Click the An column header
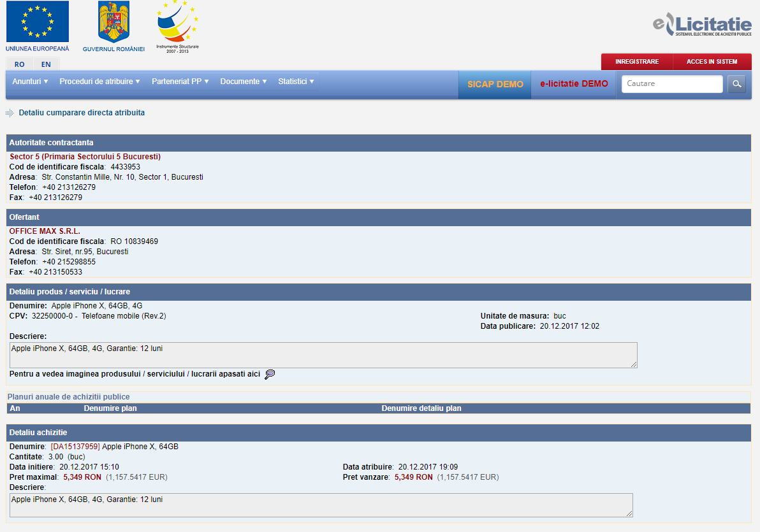This screenshot has height=532, width=760. (15, 408)
